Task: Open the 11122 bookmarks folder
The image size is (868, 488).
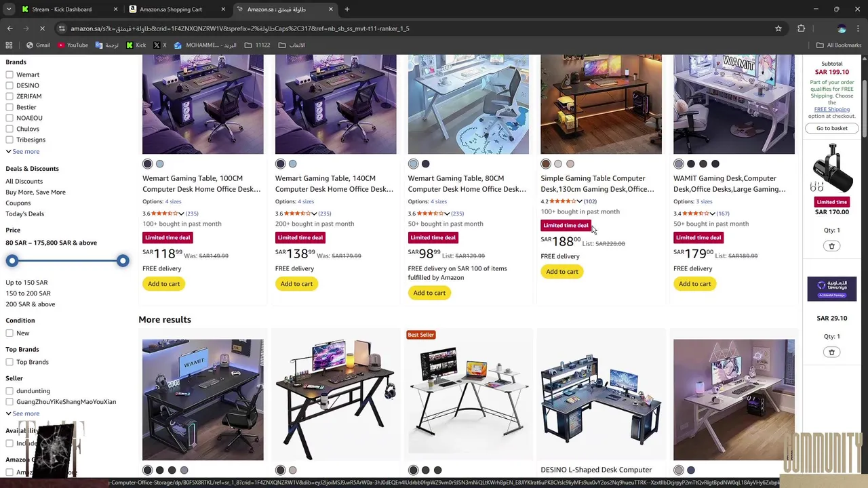Action: coord(257,45)
